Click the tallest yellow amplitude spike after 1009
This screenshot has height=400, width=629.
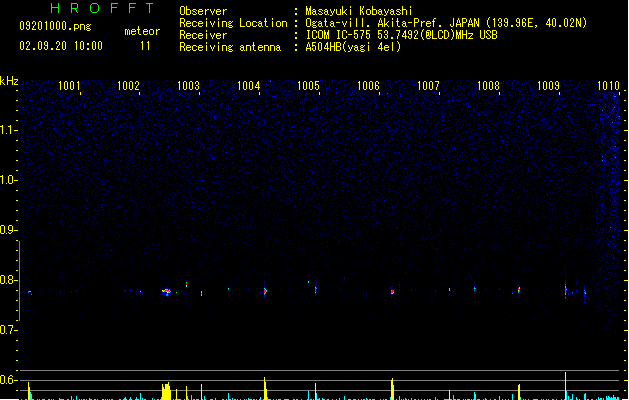click(x=566, y=386)
